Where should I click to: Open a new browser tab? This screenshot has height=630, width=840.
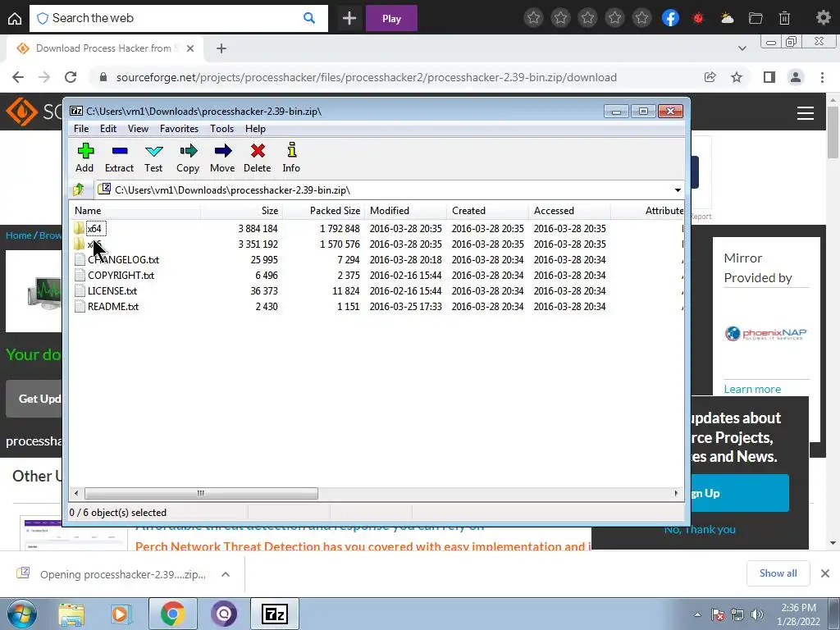pyautogui.click(x=221, y=48)
